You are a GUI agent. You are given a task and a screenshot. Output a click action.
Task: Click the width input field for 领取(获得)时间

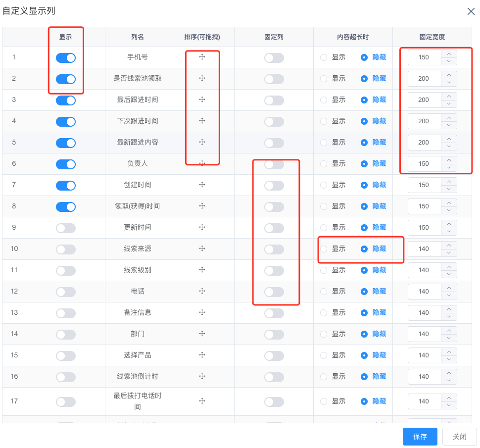click(x=424, y=206)
